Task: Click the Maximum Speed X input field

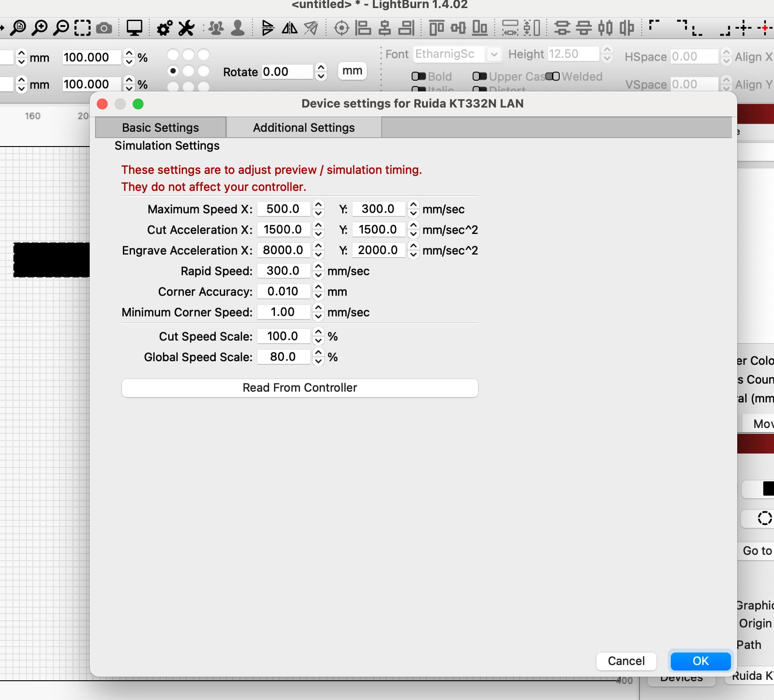Action: point(283,208)
